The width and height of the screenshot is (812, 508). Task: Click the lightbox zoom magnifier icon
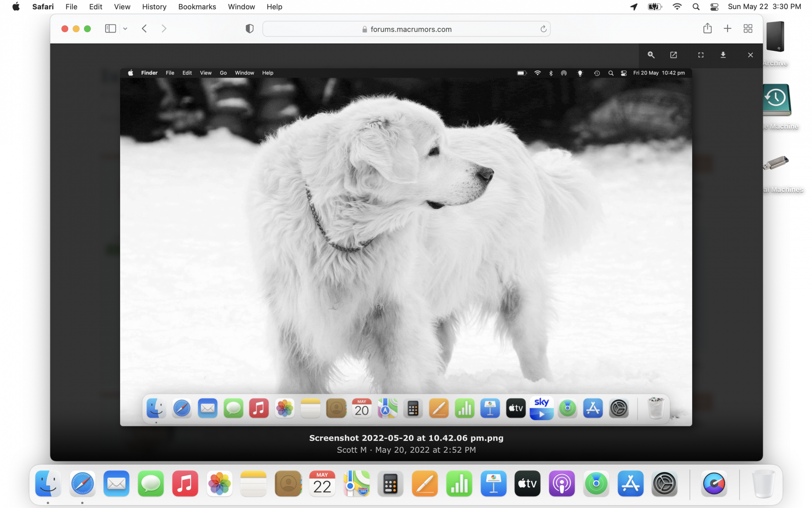[651, 55]
